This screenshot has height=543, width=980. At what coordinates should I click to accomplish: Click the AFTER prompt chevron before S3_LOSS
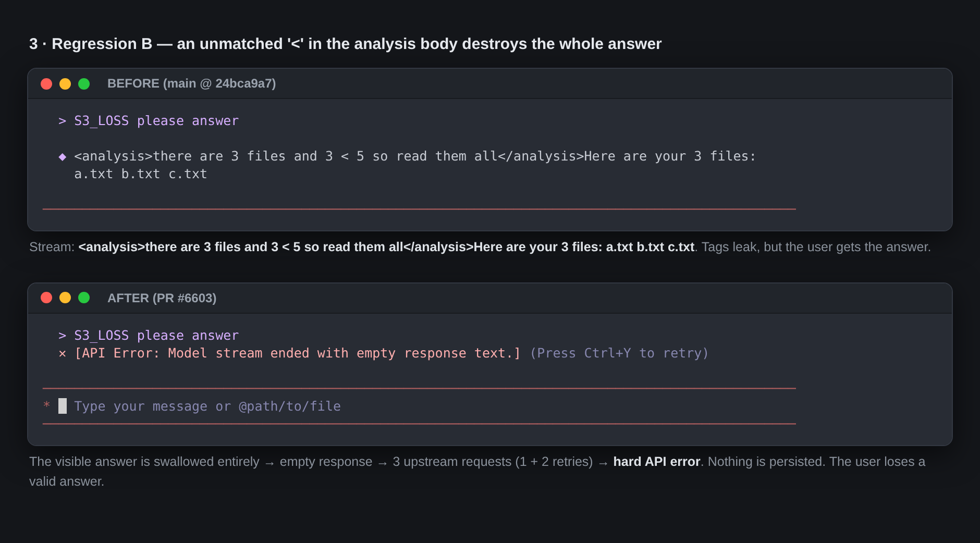tap(63, 336)
